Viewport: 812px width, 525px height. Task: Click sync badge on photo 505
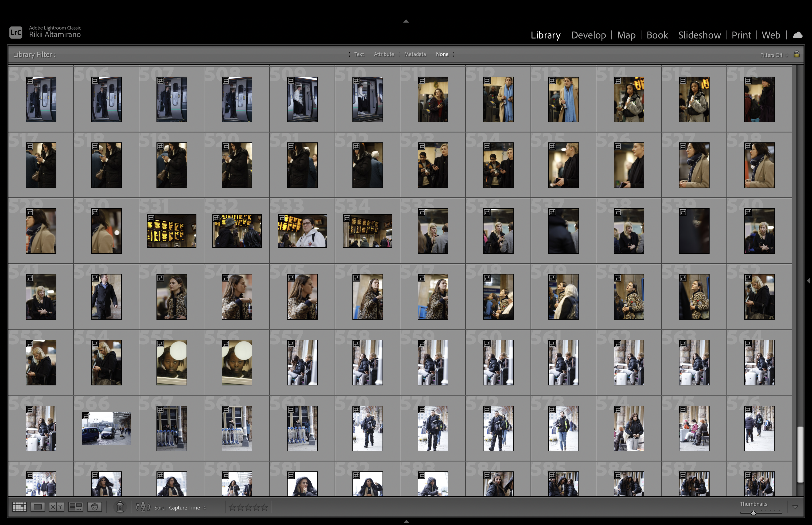point(30,80)
